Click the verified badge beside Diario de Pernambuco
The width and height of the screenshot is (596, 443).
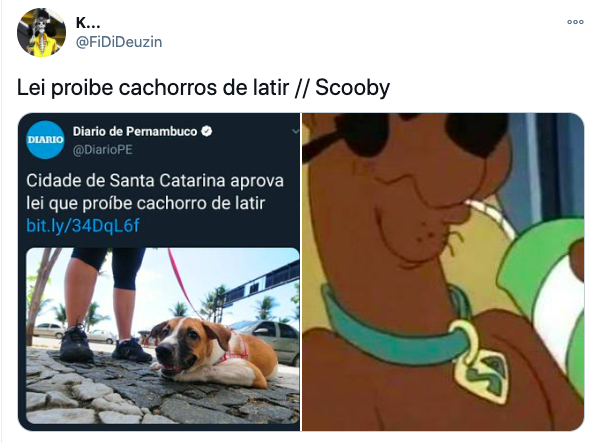206,131
